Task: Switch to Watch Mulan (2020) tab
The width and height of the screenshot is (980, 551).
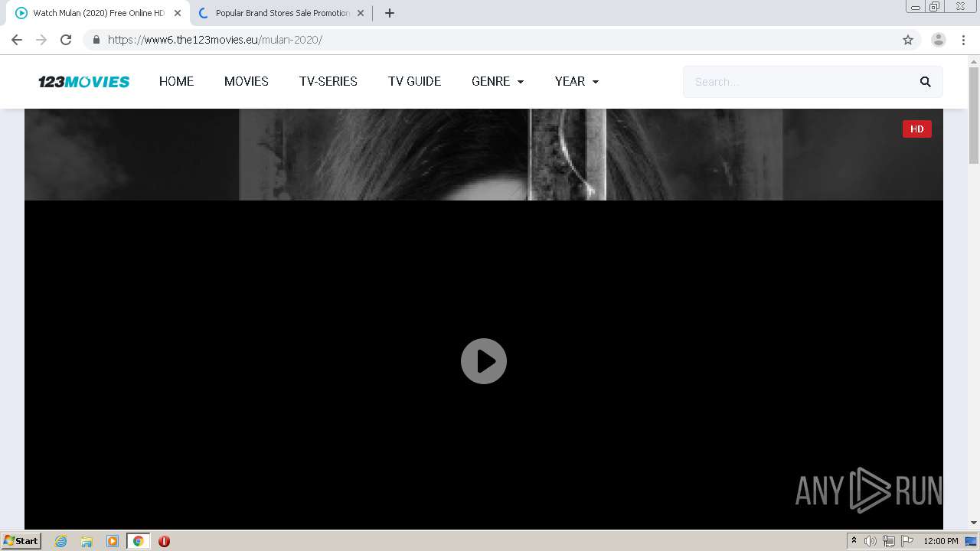Action: pyautogui.click(x=99, y=13)
